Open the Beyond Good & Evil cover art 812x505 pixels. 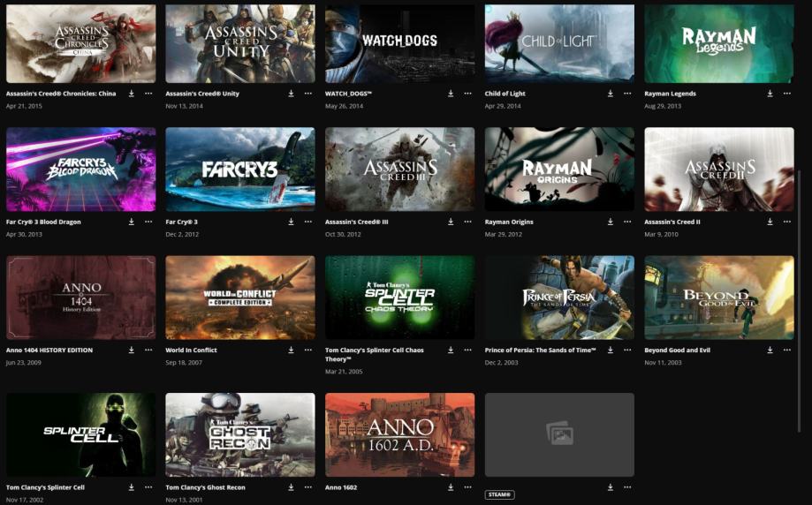tap(719, 298)
